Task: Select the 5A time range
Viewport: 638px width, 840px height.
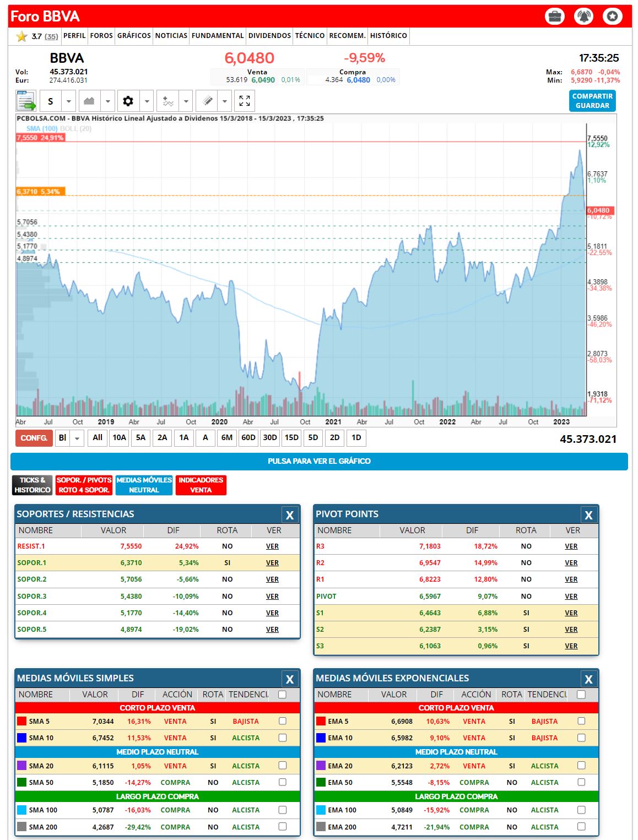Action: [140, 438]
